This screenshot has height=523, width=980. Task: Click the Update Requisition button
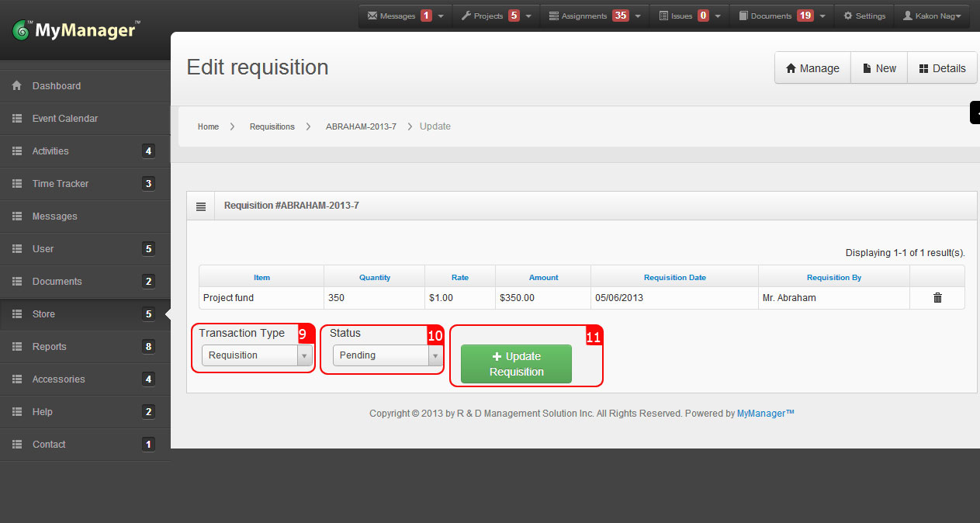point(516,363)
